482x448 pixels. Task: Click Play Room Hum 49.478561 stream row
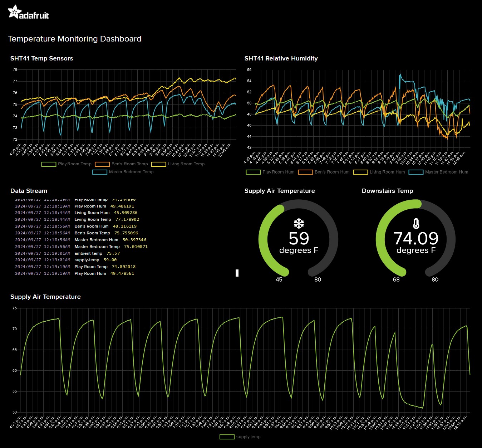coord(75,273)
